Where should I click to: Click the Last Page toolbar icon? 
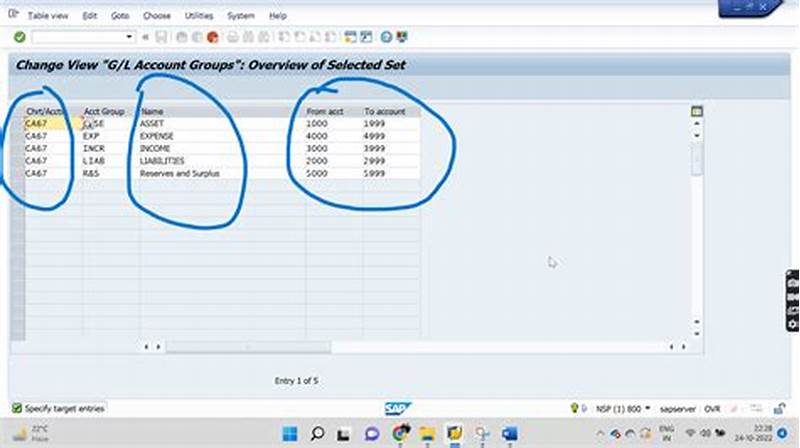tap(331, 37)
